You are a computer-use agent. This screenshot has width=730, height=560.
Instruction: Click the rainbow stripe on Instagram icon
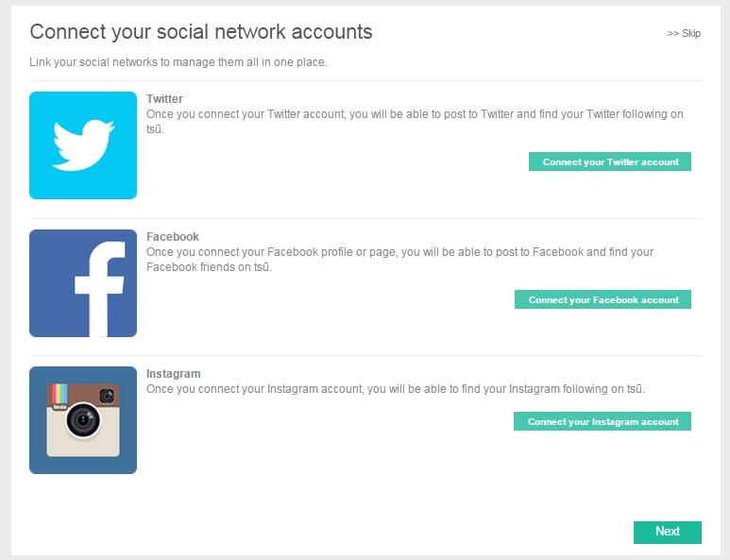click(x=59, y=395)
